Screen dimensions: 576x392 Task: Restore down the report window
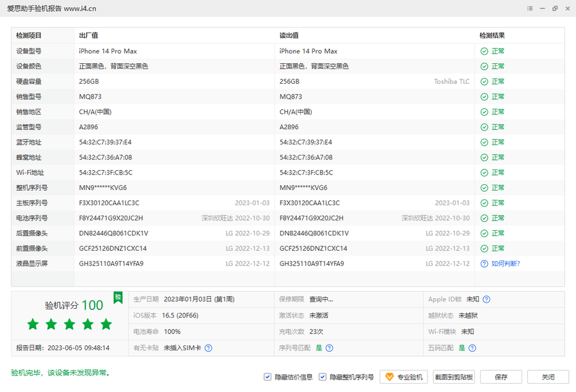[x=555, y=8]
